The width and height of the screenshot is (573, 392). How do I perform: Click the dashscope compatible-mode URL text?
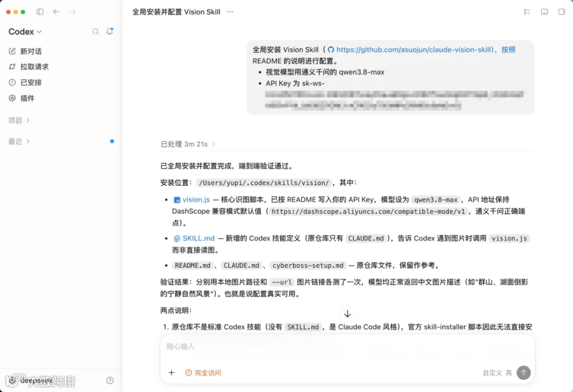click(369, 211)
